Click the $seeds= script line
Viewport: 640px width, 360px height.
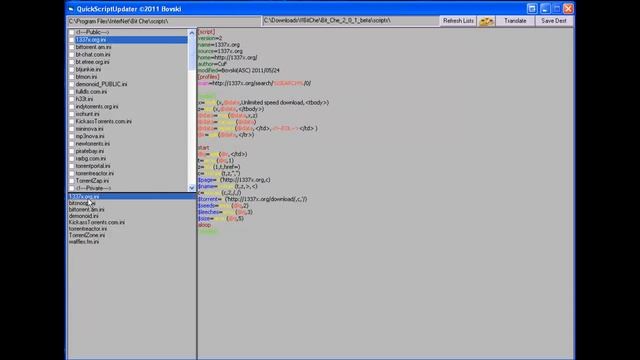pos(223,206)
